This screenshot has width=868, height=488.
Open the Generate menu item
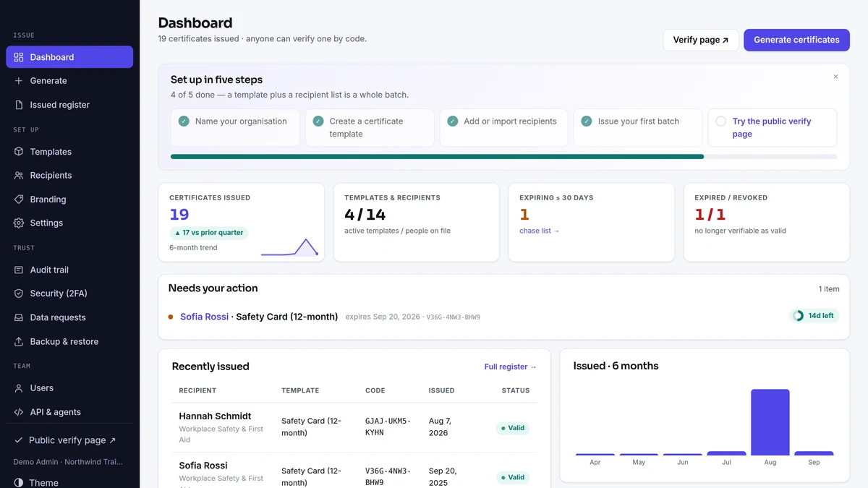coord(69,81)
